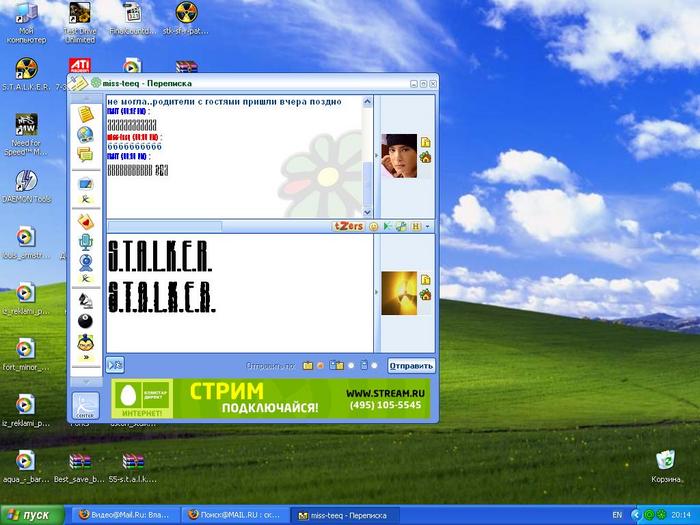Click EN language indicator in tray
Screen dimensions: 700x525
617,515
